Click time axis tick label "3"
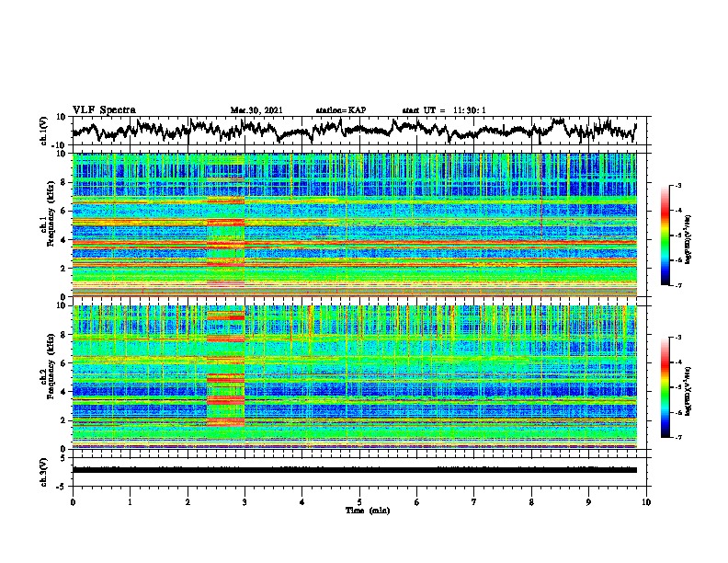This screenshot has height=563, width=728. pyautogui.click(x=245, y=502)
